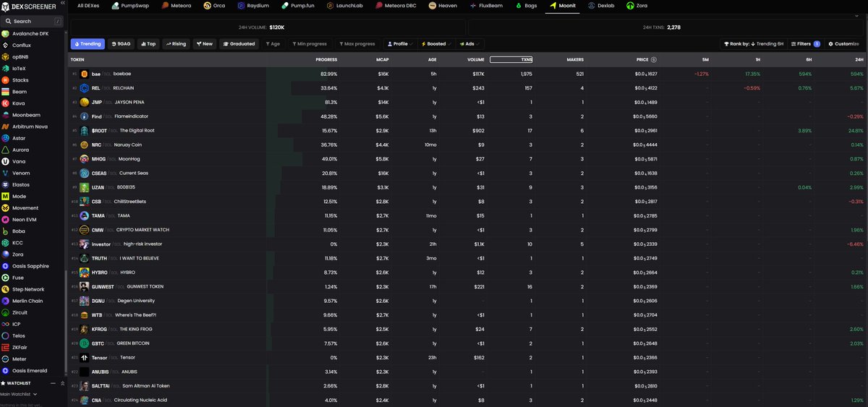Click the UZAN token icon

coord(85,187)
